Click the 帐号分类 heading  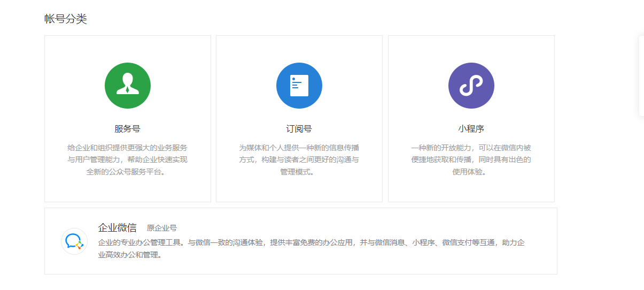[66, 19]
